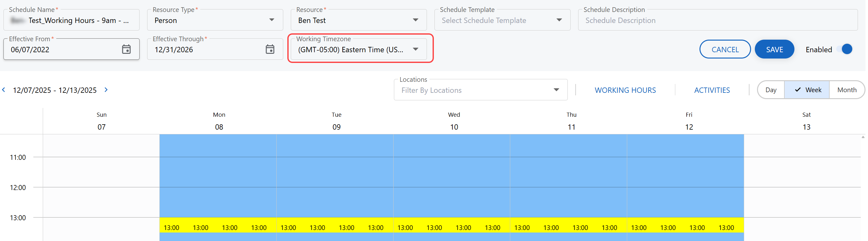Open Filter By Locations dropdown
The width and height of the screenshot is (868, 241).
(556, 90)
